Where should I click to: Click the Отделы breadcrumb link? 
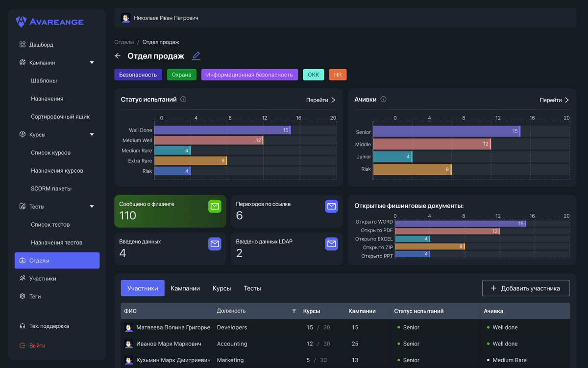124,42
